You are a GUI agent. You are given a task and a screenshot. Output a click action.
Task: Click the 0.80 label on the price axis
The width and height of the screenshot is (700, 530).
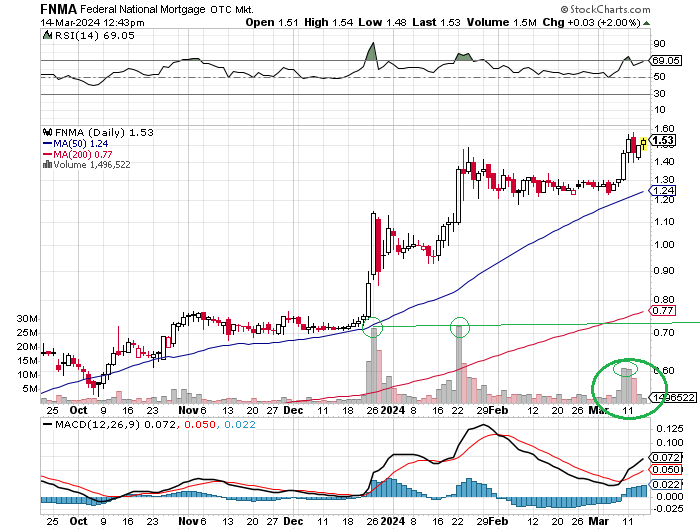coord(664,299)
